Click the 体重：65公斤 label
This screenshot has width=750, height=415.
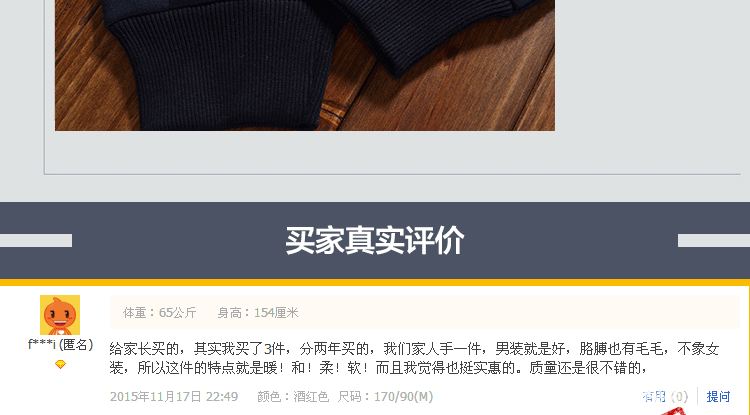click(160, 313)
